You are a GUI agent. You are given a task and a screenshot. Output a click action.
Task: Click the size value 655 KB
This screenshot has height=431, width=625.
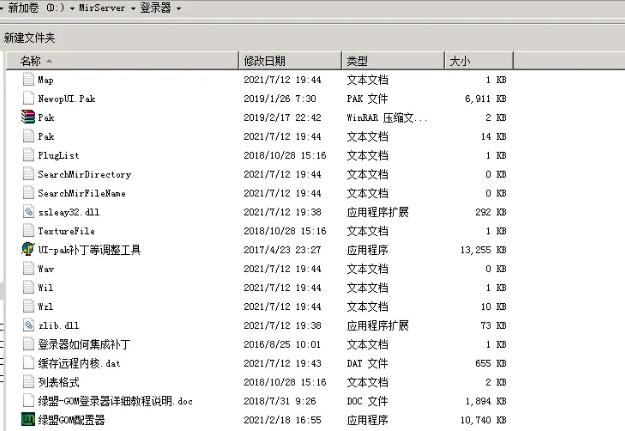click(x=491, y=363)
